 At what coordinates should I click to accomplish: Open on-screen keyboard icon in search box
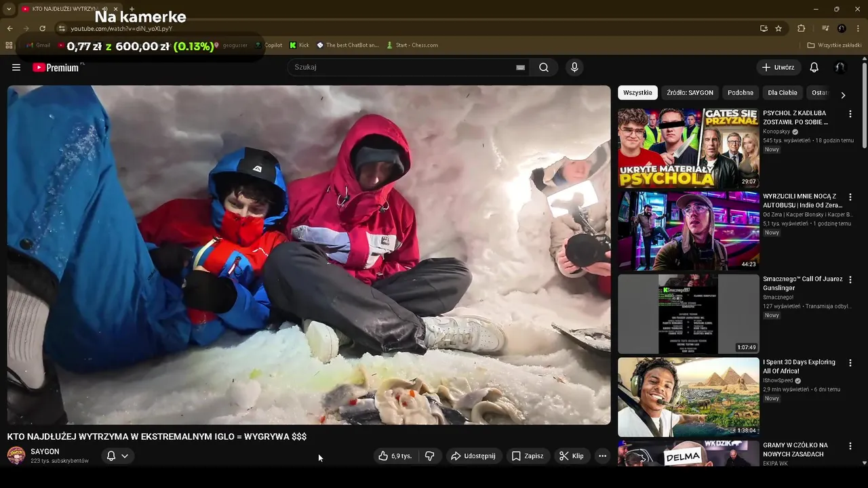click(520, 67)
